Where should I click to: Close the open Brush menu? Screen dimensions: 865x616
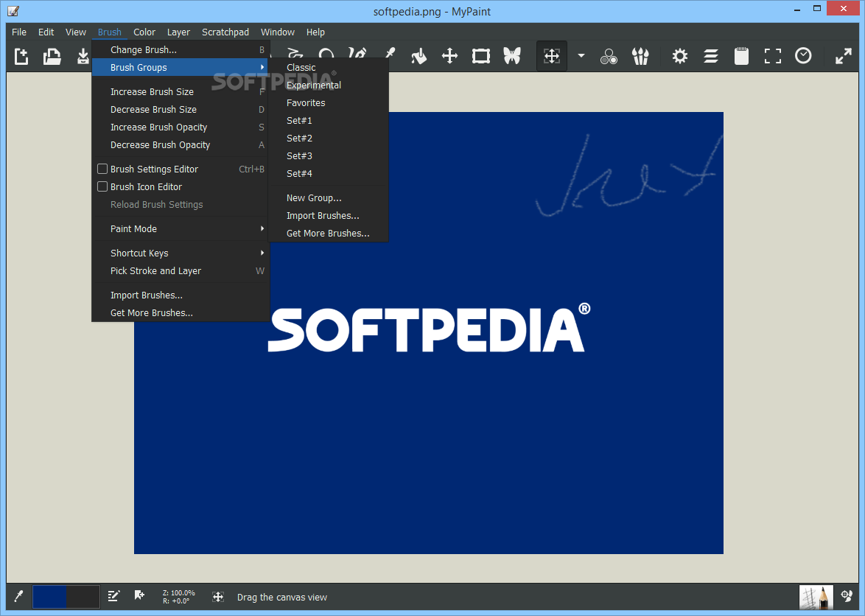[x=109, y=32]
